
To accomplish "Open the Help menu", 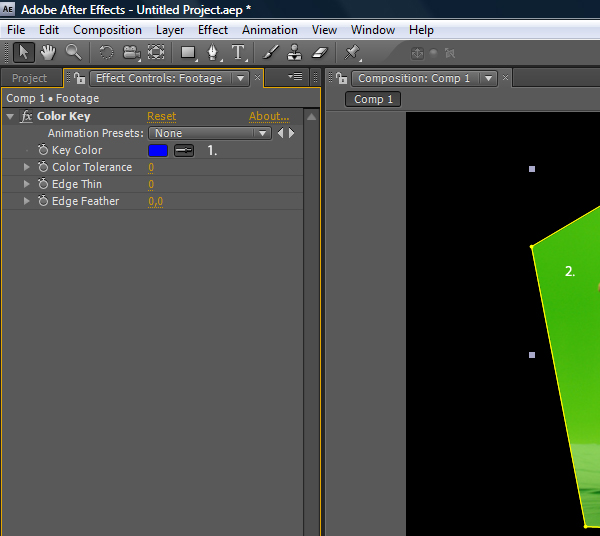I will point(421,30).
